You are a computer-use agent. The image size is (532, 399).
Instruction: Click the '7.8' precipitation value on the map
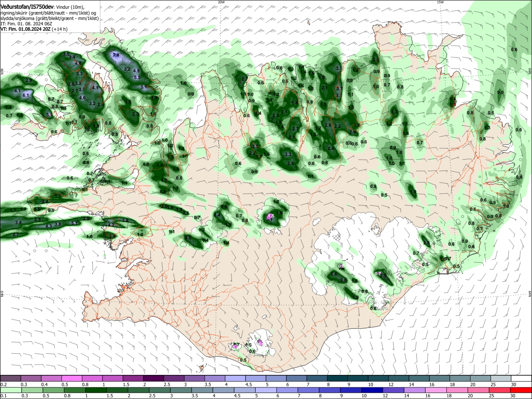click(x=116, y=55)
